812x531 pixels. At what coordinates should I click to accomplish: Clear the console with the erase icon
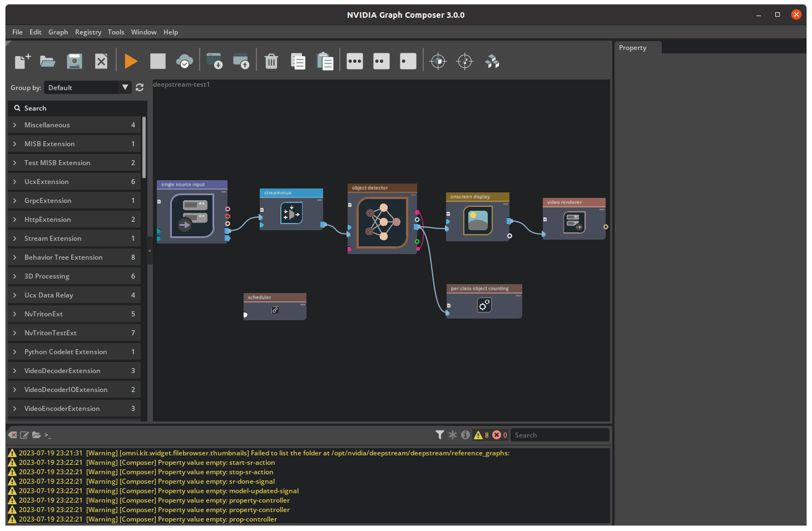12,435
